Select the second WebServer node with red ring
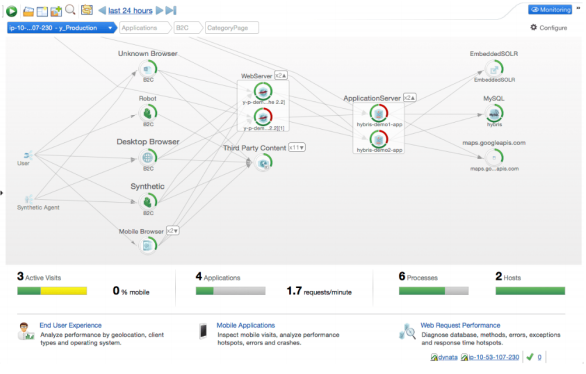This screenshot has width=586, height=374. [x=263, y=117]
